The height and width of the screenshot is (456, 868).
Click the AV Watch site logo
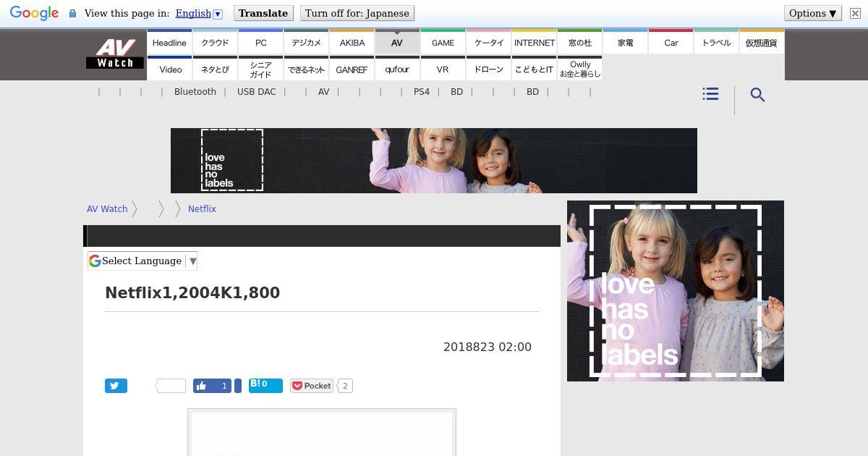pos(115,54)
